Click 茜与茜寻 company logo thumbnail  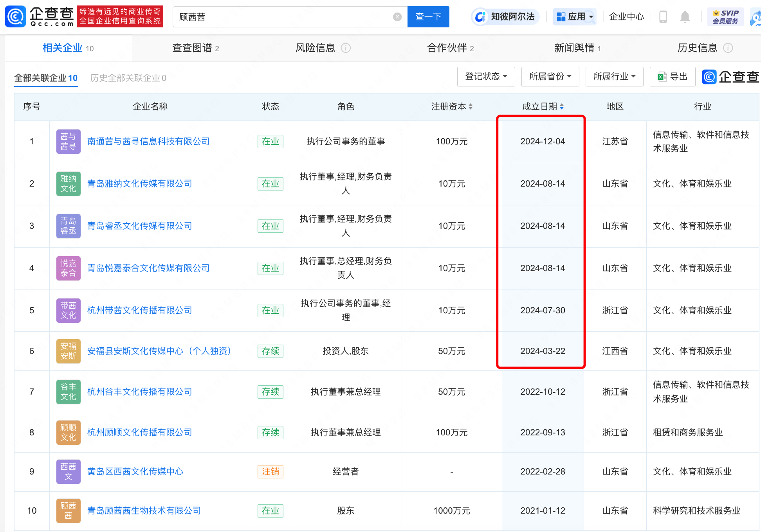click(x=69, y=142)
